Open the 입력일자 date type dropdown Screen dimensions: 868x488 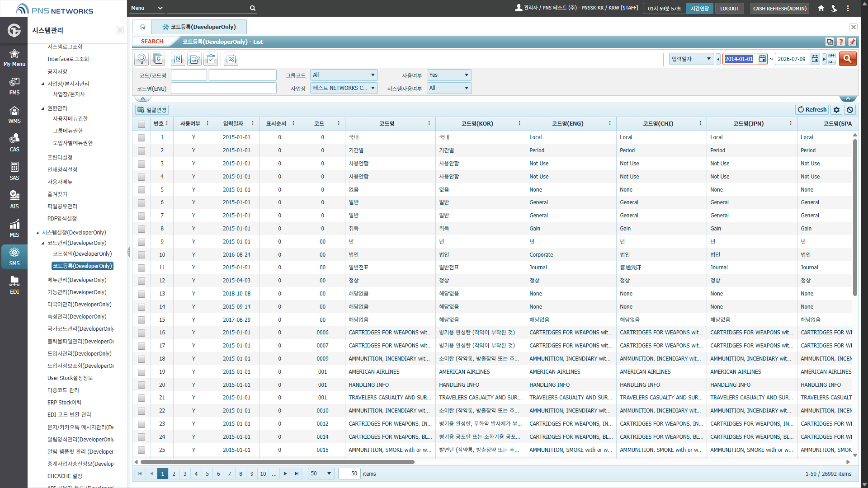691,59
